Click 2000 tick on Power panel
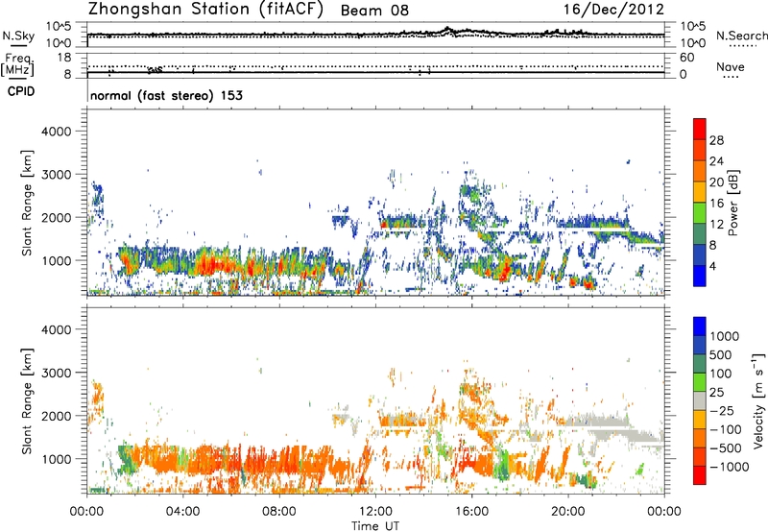Viewport: 768px width, 532px height. (x=56, y=217)
